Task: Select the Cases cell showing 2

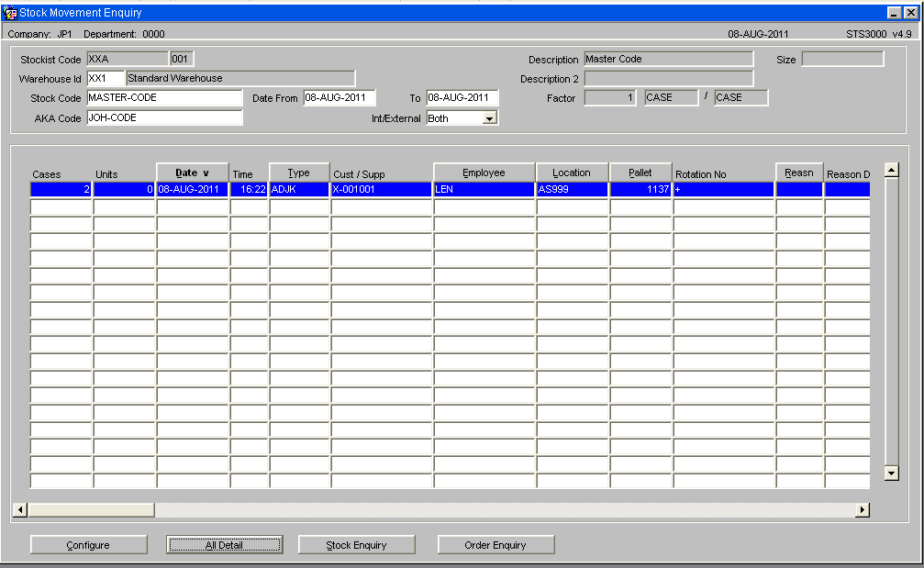Action: [61, 189]
